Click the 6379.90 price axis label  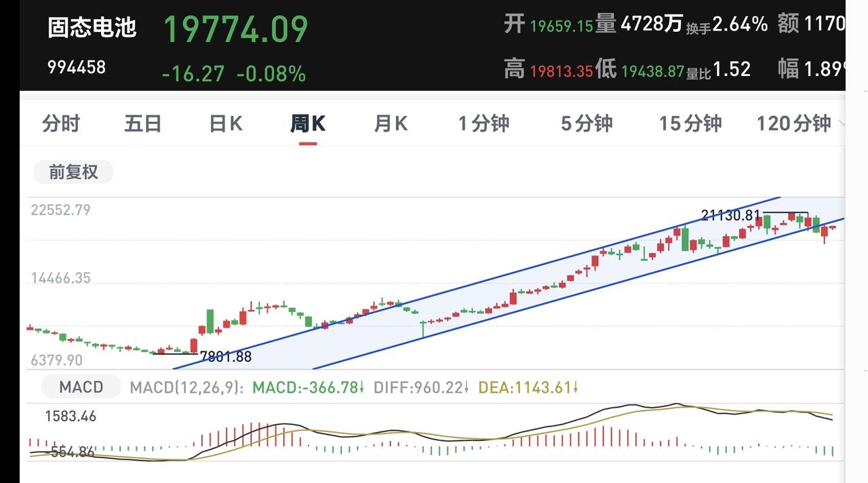(x=56, y=360)
